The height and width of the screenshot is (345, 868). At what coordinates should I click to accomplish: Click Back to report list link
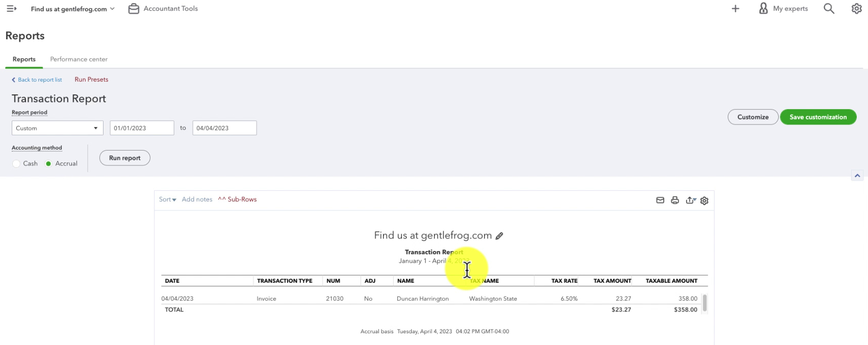point(37,80)
